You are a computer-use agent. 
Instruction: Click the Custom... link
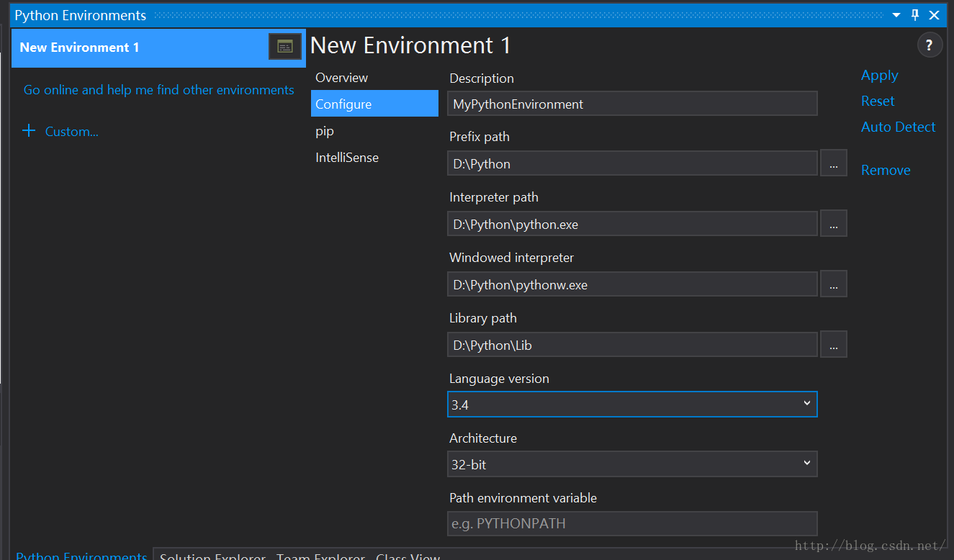pyautogui.click(x=72, y=132)
